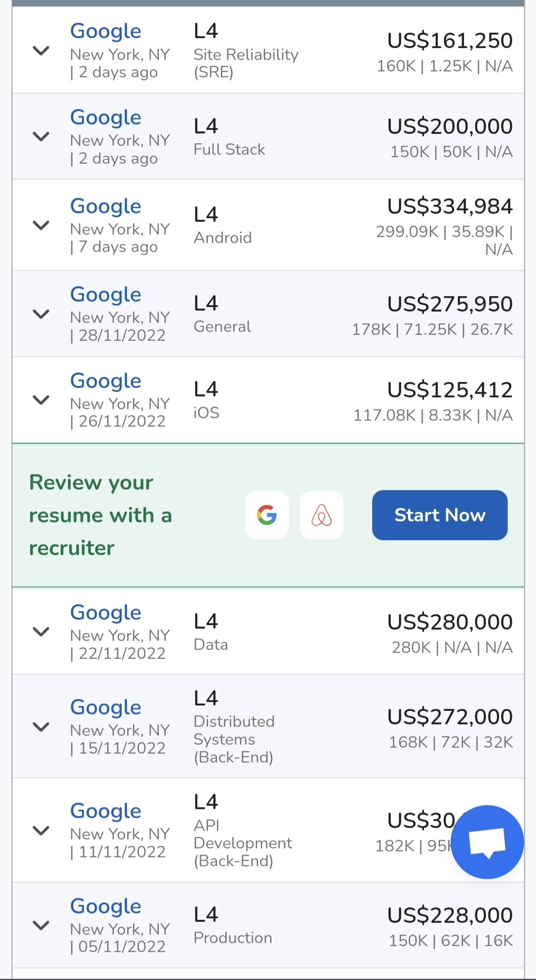Viewport: 536px width, 980px height.
Task: Click the 7 days ago entry
Action: 118,247
